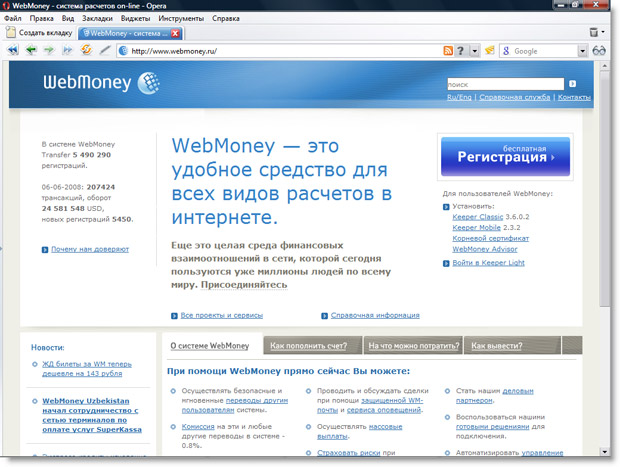Click the arrow icon next to Установить
Screen dimensions: 620x467
(x=446, y=207)
